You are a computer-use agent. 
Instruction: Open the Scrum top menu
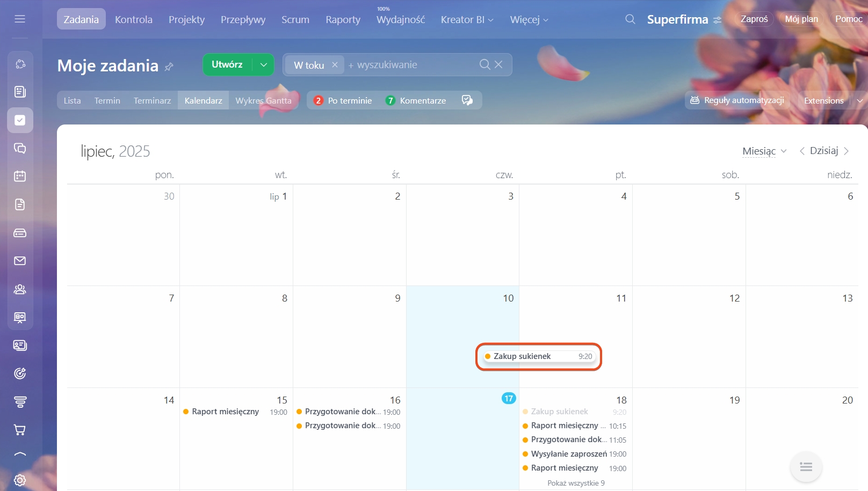point(295,20)
